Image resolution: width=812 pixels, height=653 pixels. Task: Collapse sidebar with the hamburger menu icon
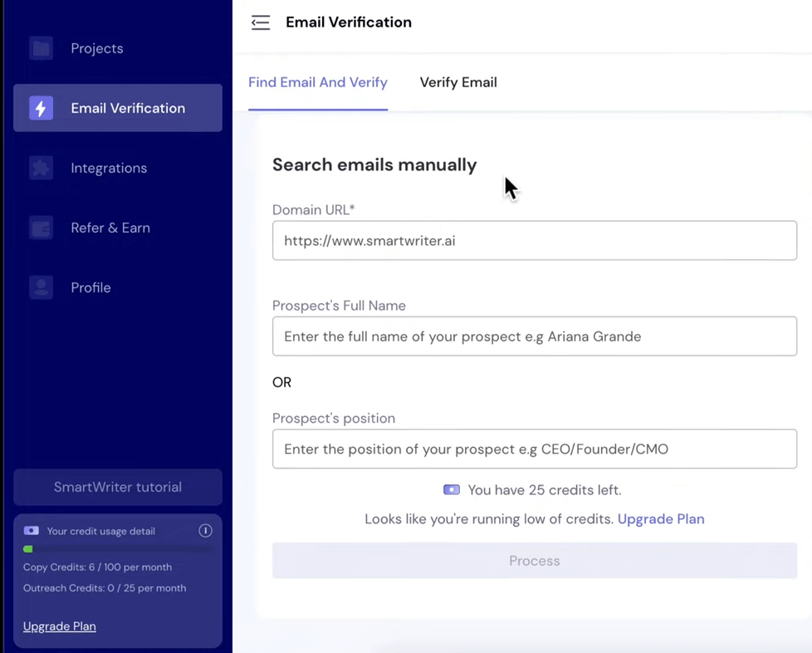tap(261, 22)
